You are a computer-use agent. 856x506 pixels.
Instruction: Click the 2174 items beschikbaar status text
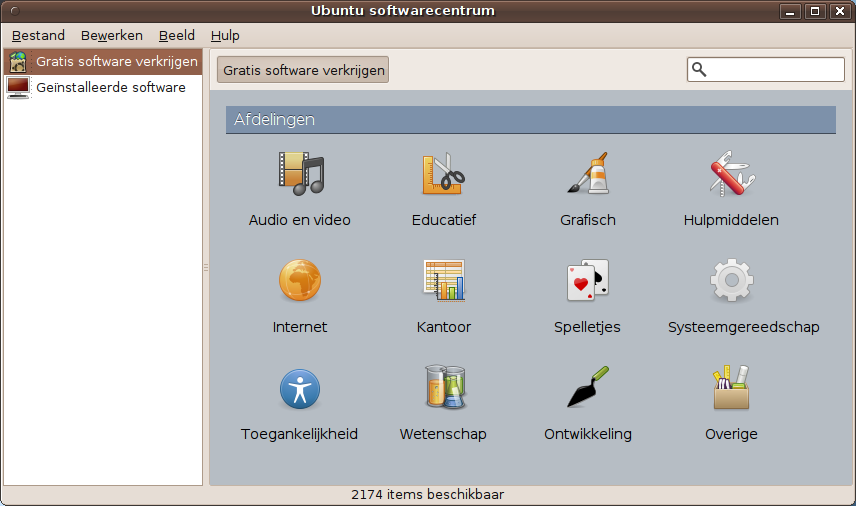(x=427, y=495)
